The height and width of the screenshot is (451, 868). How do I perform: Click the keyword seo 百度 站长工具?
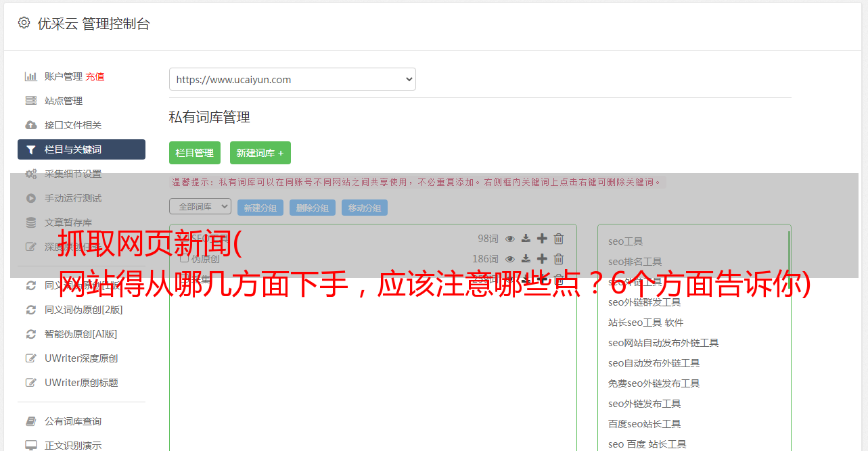[x=647, y=444]
